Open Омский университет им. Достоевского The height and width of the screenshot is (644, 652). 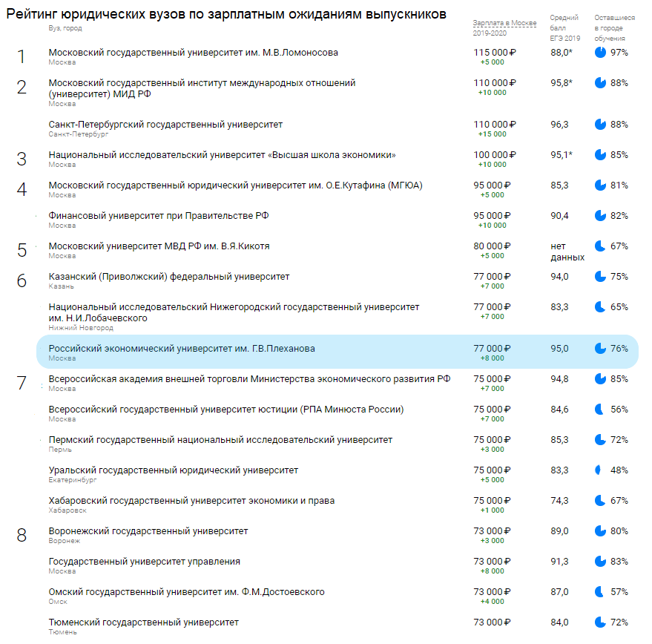pos(187,591)
